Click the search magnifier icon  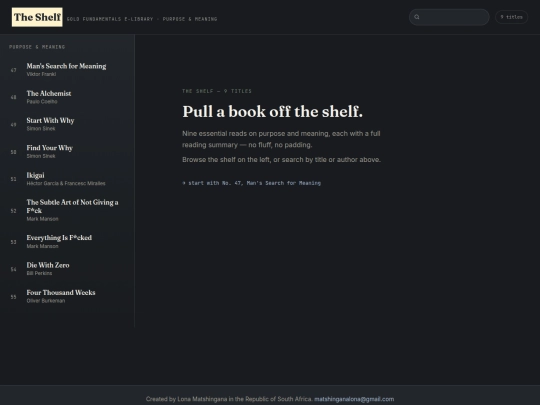[x=417, y=17]
